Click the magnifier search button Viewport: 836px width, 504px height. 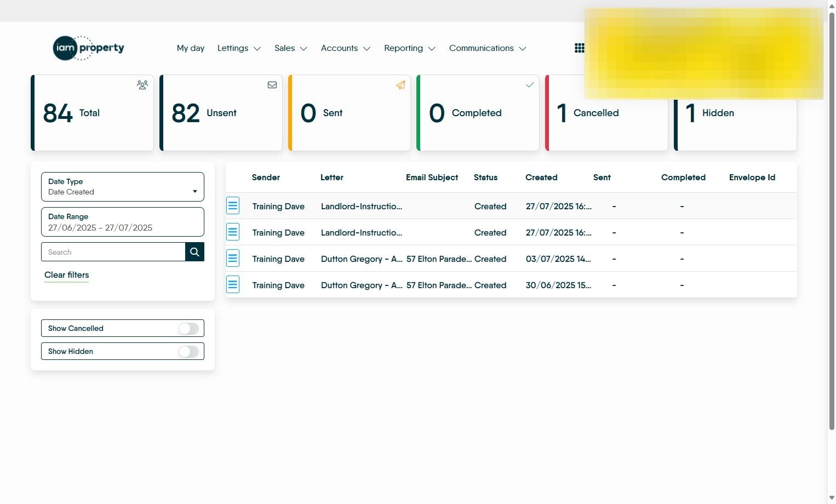(194, 252)
